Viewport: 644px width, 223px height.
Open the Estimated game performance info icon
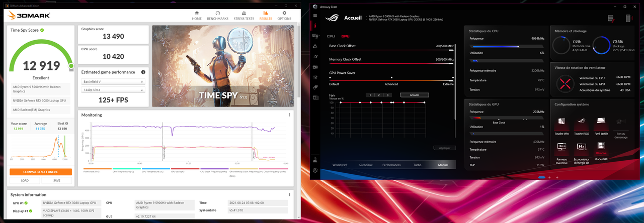143,72
